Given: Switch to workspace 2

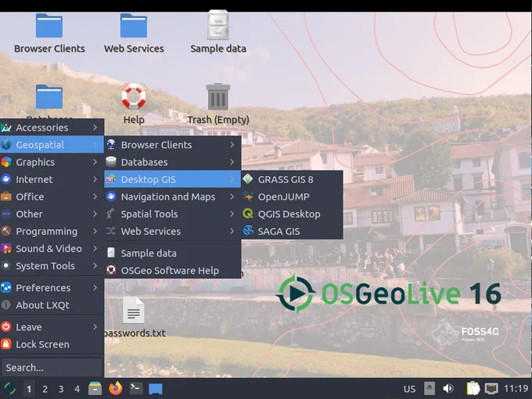Looking at the screenshot, I should pos(45,389).
